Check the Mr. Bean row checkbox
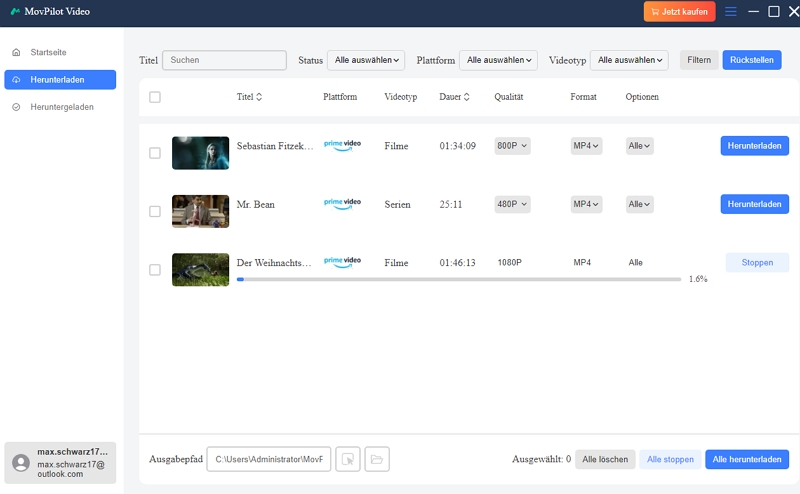 [154, 211]
